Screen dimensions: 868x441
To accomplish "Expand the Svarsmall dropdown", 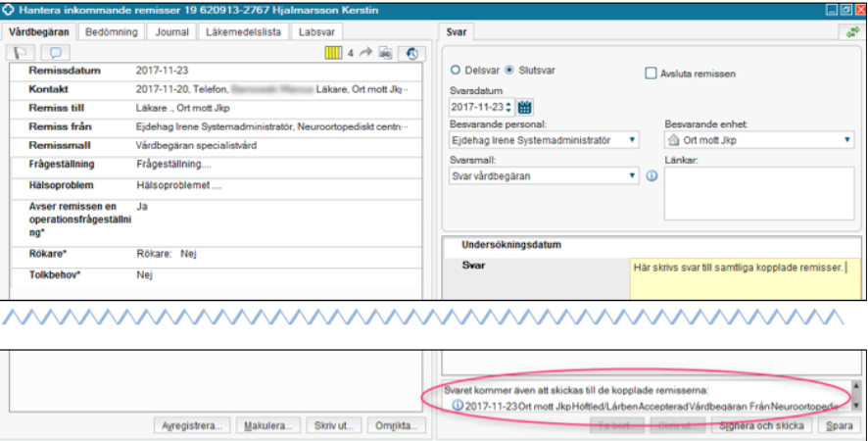I will [635, 176].
